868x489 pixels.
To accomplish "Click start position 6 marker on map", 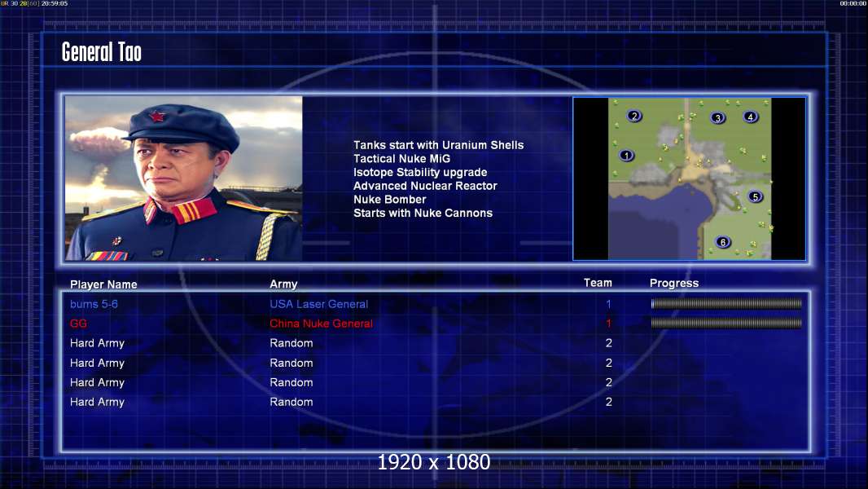I will (723, 242).
